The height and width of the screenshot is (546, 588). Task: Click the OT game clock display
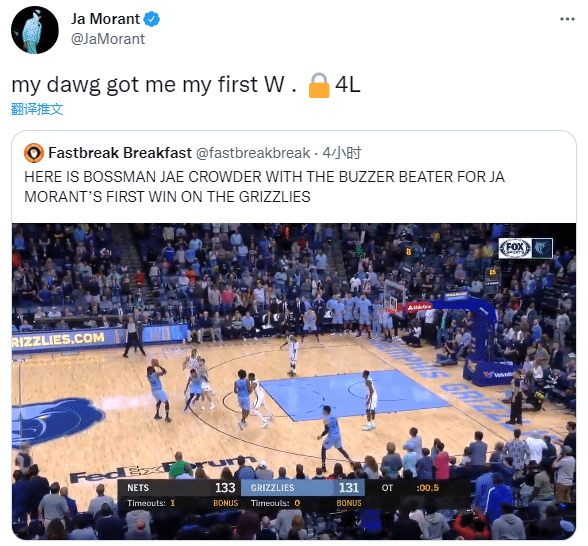pos(410,488)
